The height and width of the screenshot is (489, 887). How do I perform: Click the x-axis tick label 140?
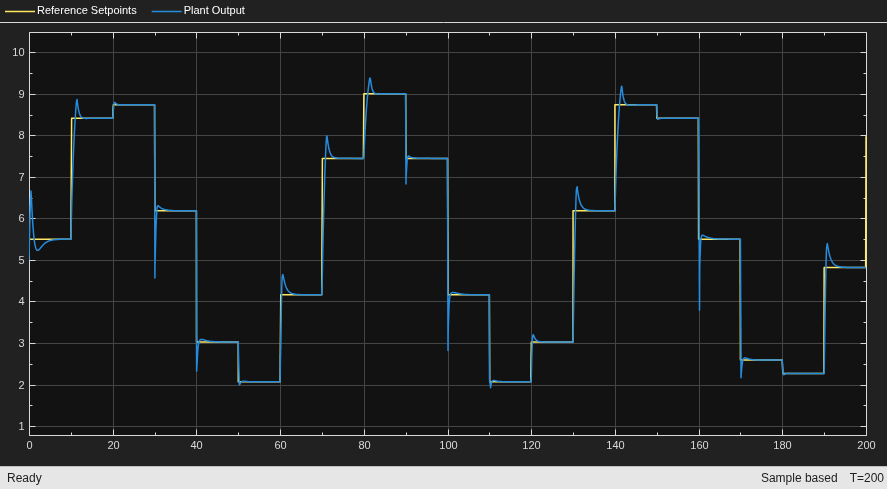tap(615, 445)
